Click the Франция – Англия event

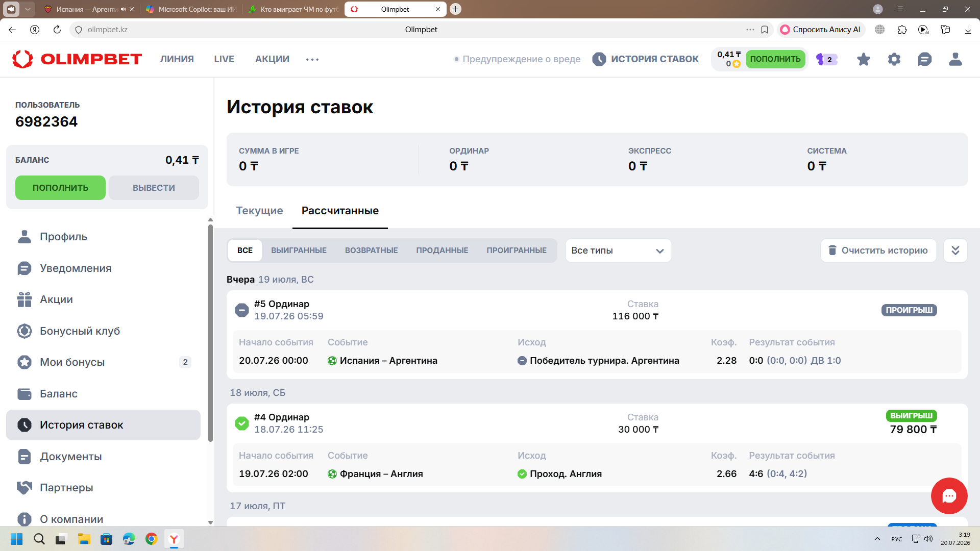[381, 474]
